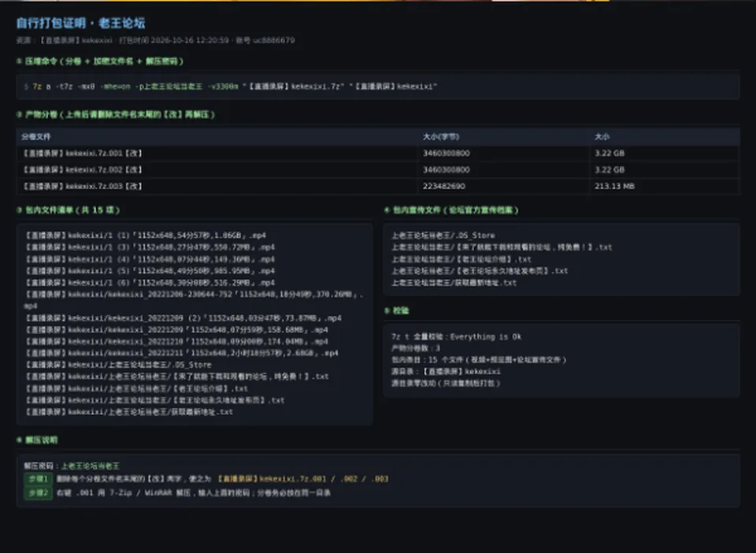The width and height of the screenshot is (756, 553).
Task: Select the "kekexixi_20221211" mp4 entry
Action: click(x=181, y=353)
